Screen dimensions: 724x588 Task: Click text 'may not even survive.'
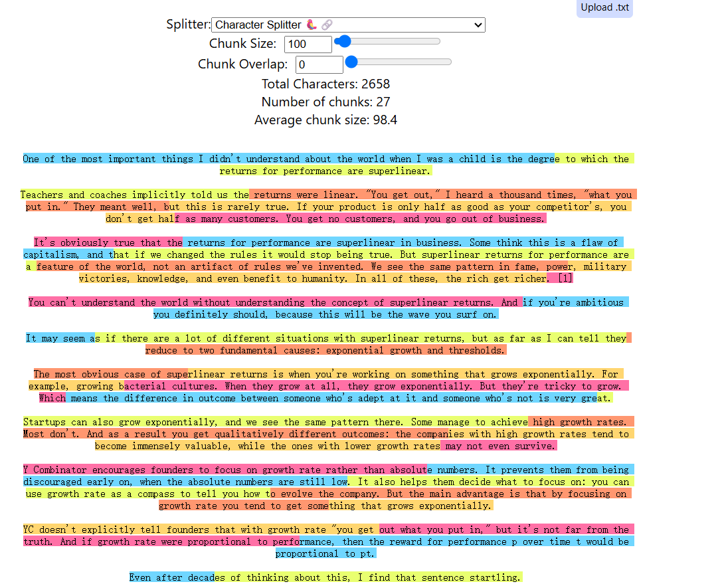[499, 446]
